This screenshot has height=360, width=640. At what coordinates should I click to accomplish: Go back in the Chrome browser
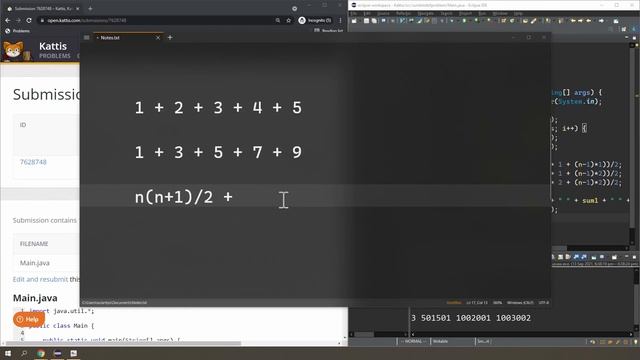(x=8, y=20)
